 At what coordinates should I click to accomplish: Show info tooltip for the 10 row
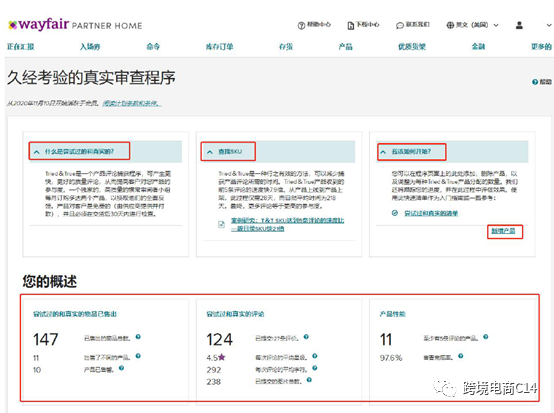(121, 368)
